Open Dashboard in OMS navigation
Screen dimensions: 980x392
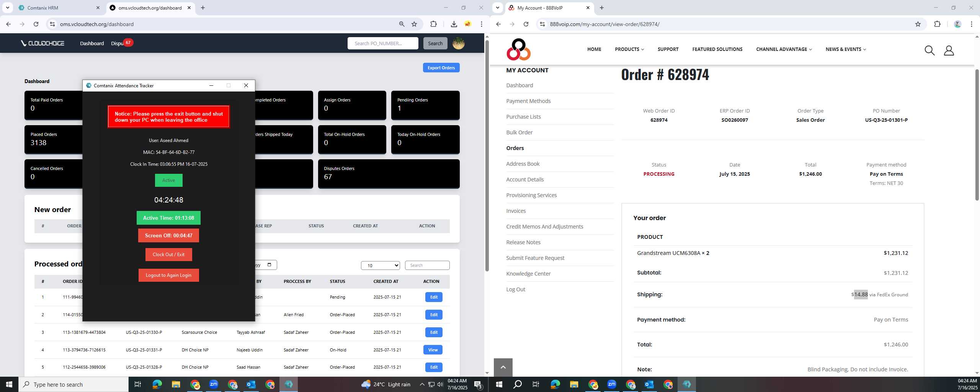pos(92,43)
